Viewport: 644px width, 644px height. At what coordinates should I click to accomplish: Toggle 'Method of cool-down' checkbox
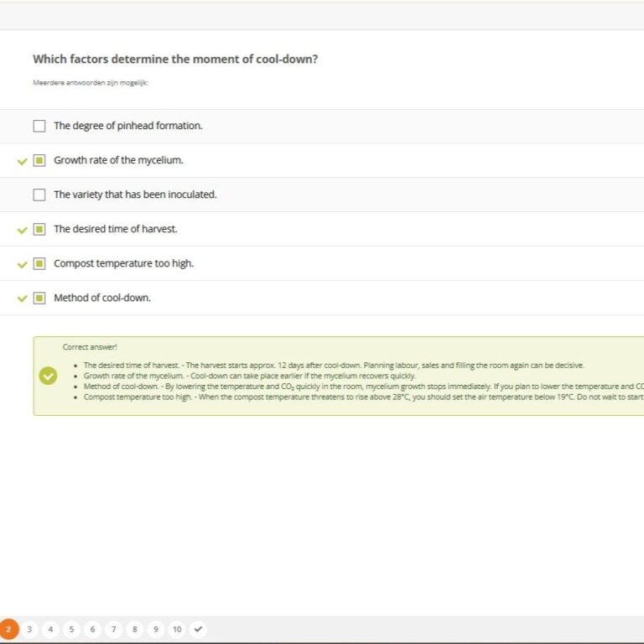(39, 298)
